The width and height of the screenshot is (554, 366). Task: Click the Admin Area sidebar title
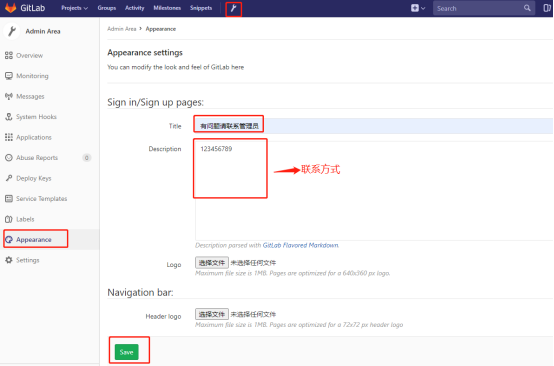(x=43, y=31)
